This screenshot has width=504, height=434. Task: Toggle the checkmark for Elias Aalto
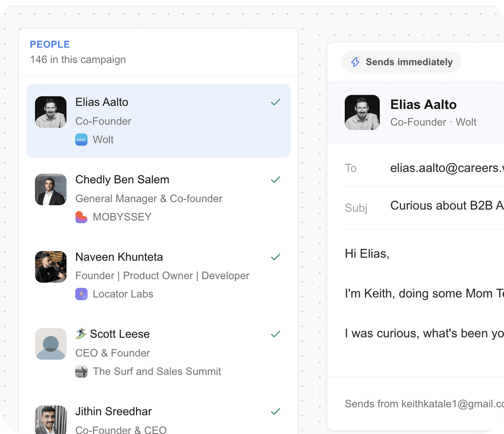pyautogui.click(x=276, y=102)
